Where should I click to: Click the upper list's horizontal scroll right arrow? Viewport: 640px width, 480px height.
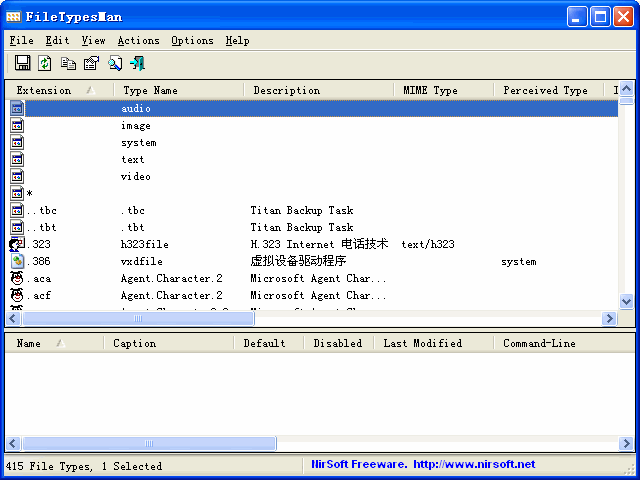(x=610, y=318)
